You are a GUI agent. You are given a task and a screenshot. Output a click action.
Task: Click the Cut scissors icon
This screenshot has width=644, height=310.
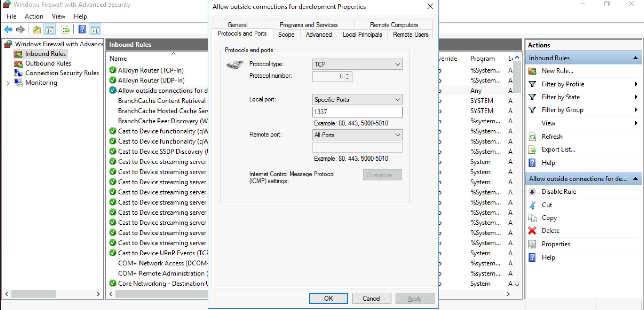[x=532, y=205]
